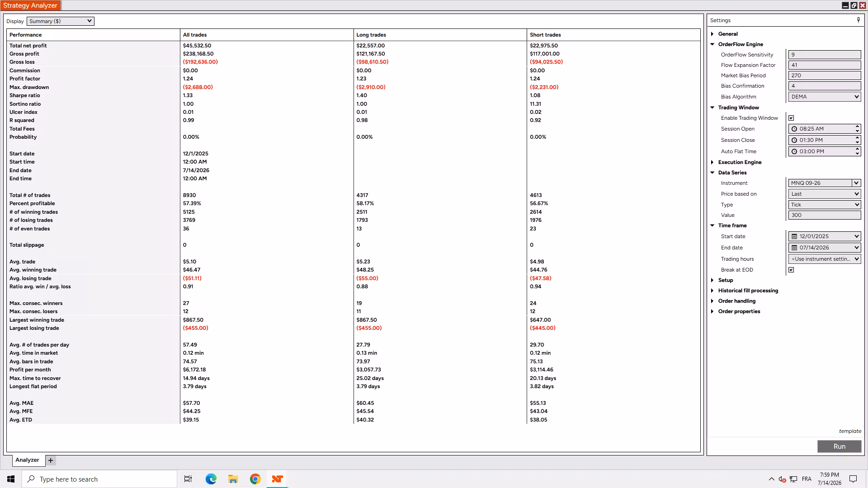Open the File Explorer taskbar icon
Viewport: 868px width, 488px height.
pyautogui.click(x=233, y=479)
